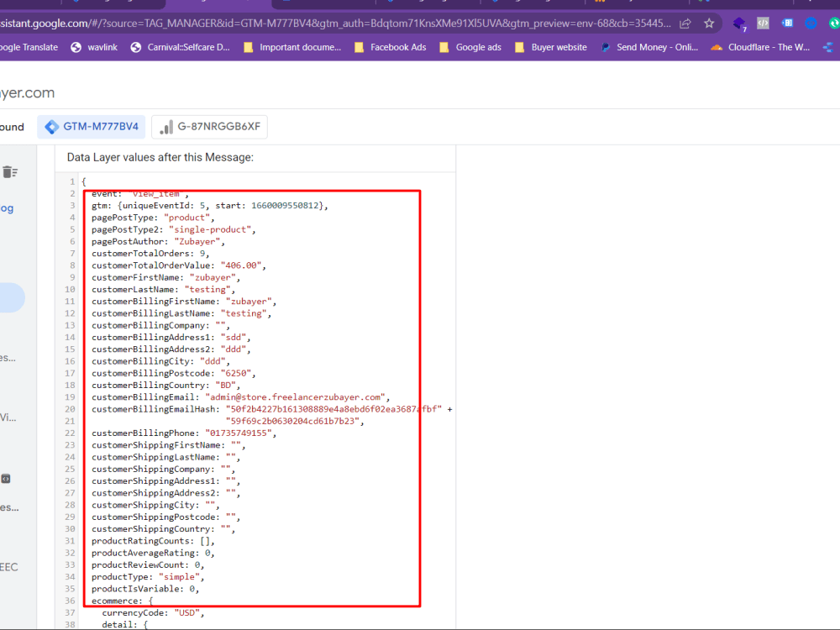Click the EEC item in left sidebar
This screenshot has width=840, height=630.
pos(8,567)
